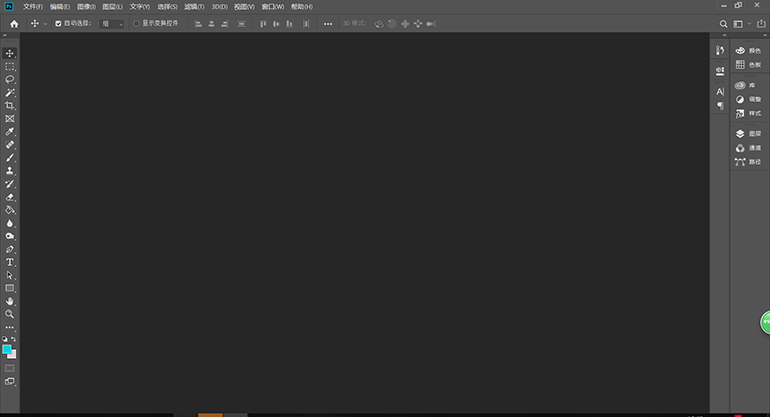Click the search magnifier icon
This screenshot has height=417, width=770.
723,24
